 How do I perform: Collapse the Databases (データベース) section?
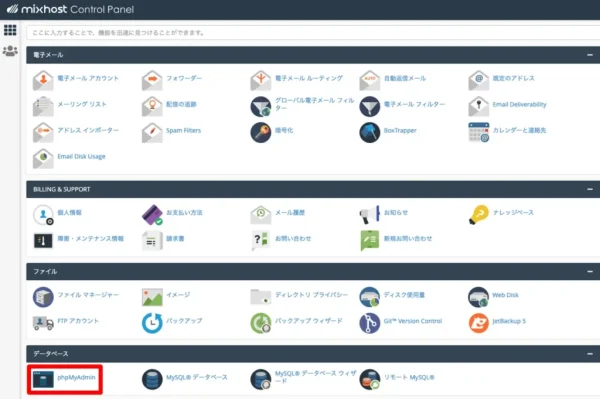[x=590, y=354]
